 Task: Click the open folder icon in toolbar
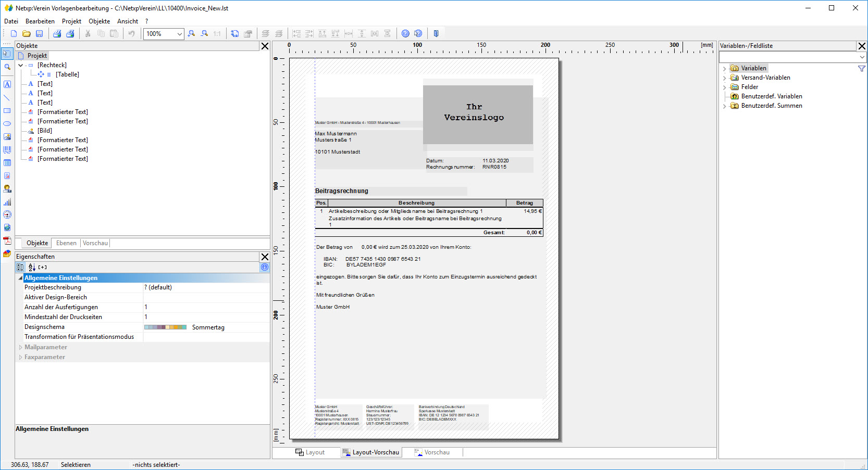coord(26,34)
